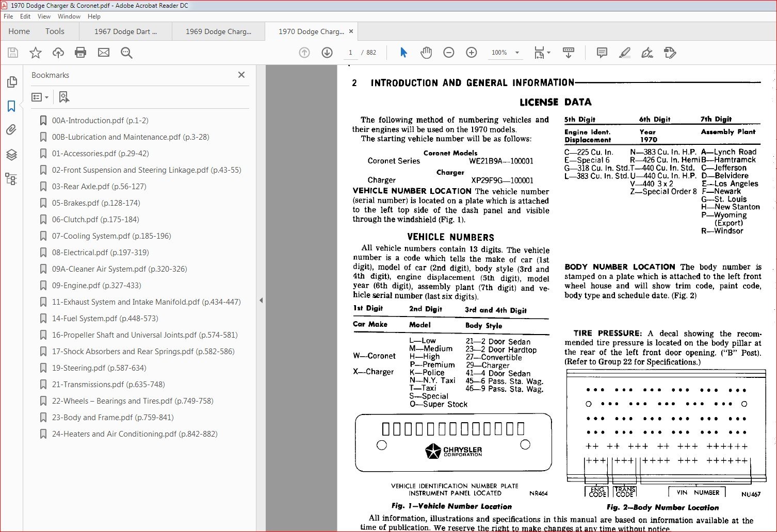Click the Save file icon
Screen dimensions: 777x532
[x=13, y=53]
